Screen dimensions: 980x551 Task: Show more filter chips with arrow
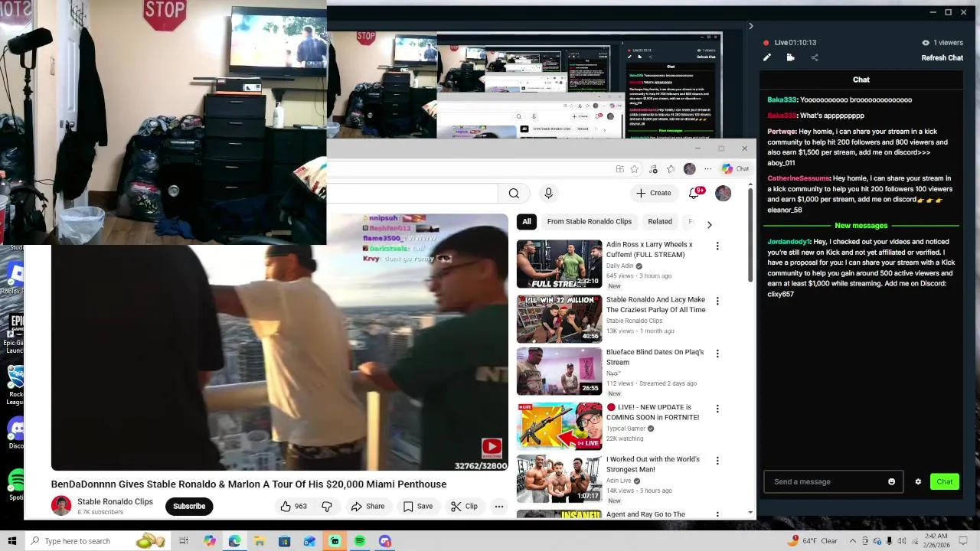709,224
